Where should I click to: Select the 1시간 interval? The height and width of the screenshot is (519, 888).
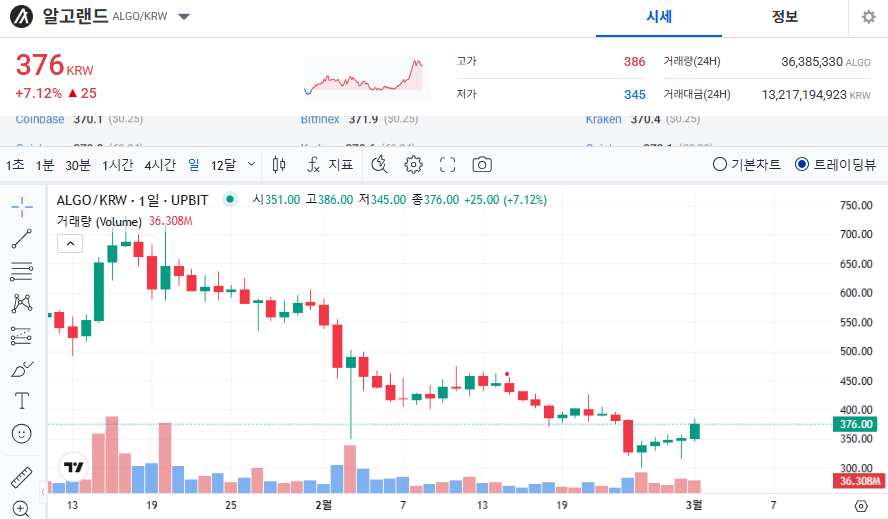(117, 165)
